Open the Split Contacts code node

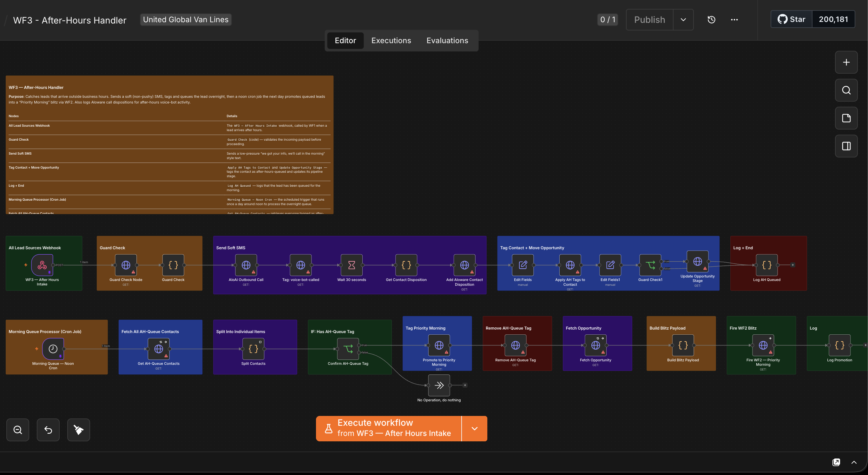(x=253, y=349)
